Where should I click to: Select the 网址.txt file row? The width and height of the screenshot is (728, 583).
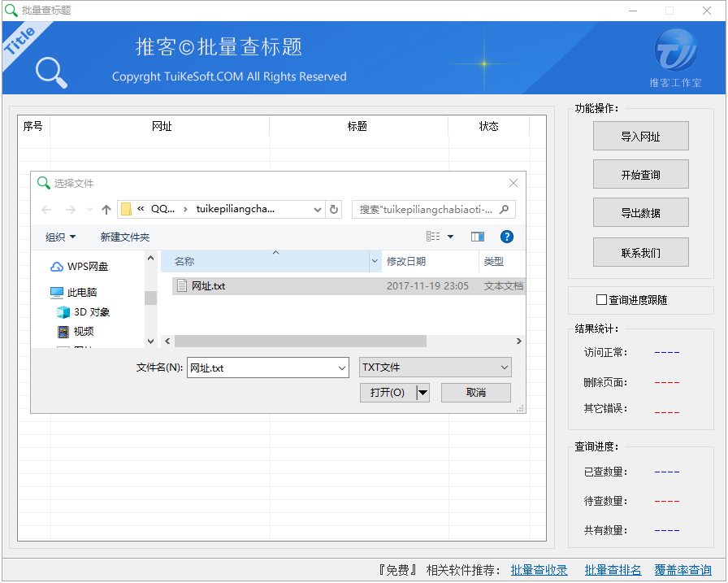[x=349, y=286]
